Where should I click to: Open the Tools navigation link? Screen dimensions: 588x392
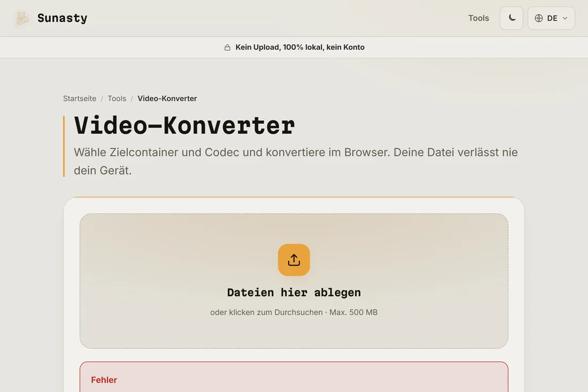[478, 18]
